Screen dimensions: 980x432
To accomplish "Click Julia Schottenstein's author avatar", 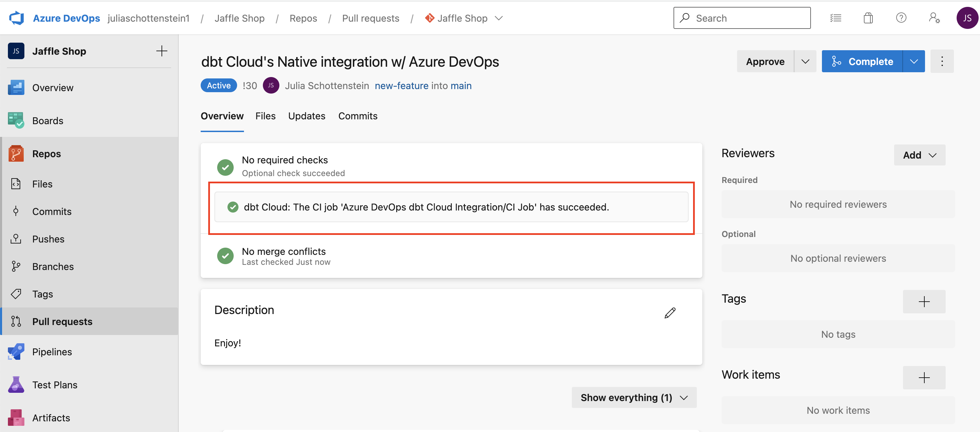I will 271,85.
